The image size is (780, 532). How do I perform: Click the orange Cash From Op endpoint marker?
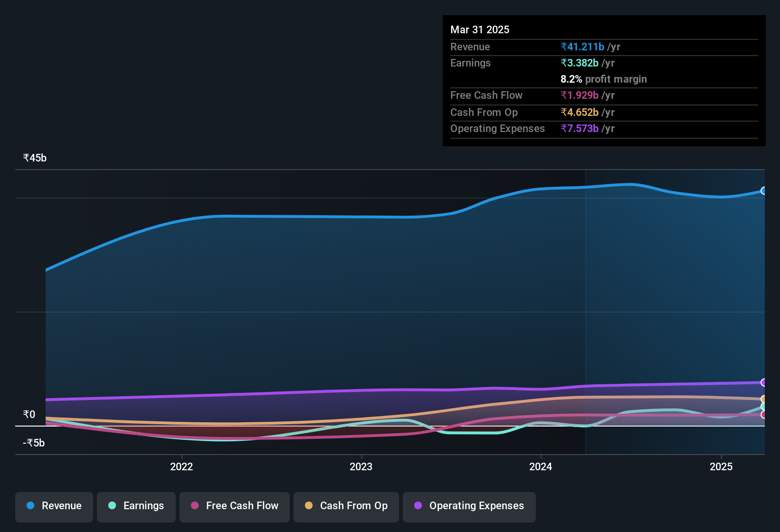764,399
